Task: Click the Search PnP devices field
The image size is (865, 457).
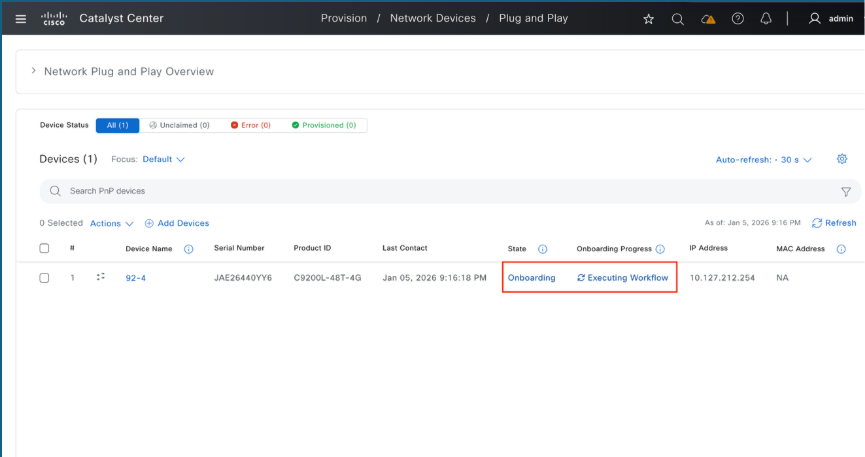Action: [x=450, y=191]
